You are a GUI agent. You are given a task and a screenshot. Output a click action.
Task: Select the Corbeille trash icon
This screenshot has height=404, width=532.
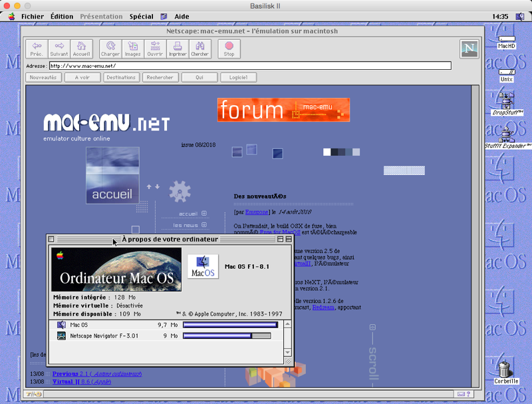click(x=505, y=373)
